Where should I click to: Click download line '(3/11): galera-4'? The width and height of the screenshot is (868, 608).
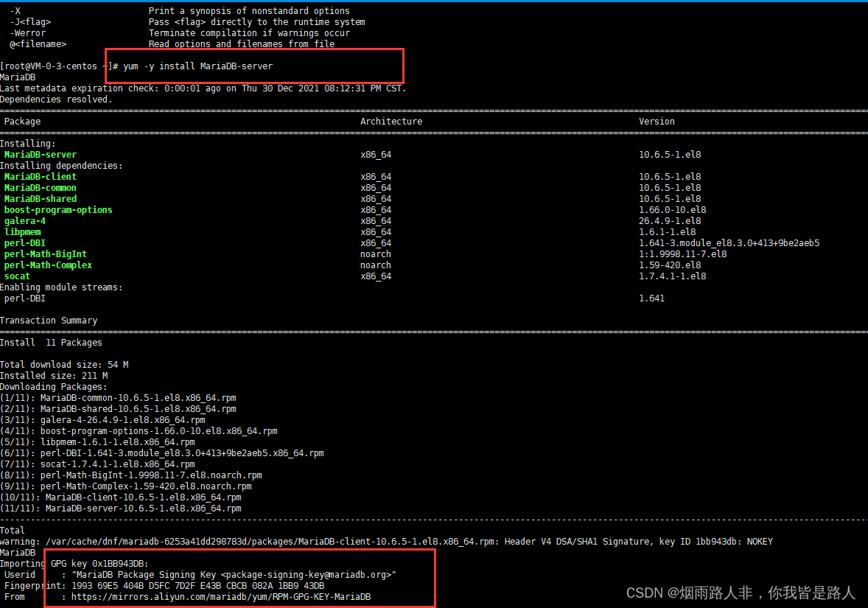tap(102, 420)
